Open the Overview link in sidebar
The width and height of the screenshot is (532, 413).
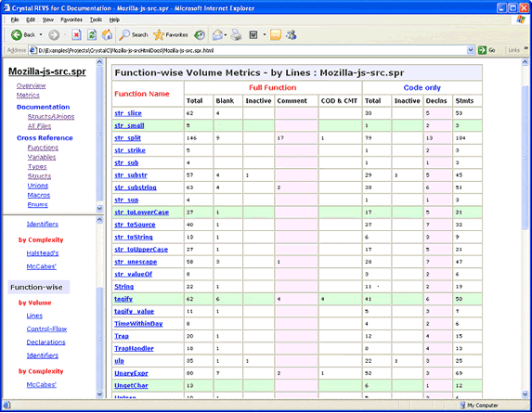pos(31,85)
